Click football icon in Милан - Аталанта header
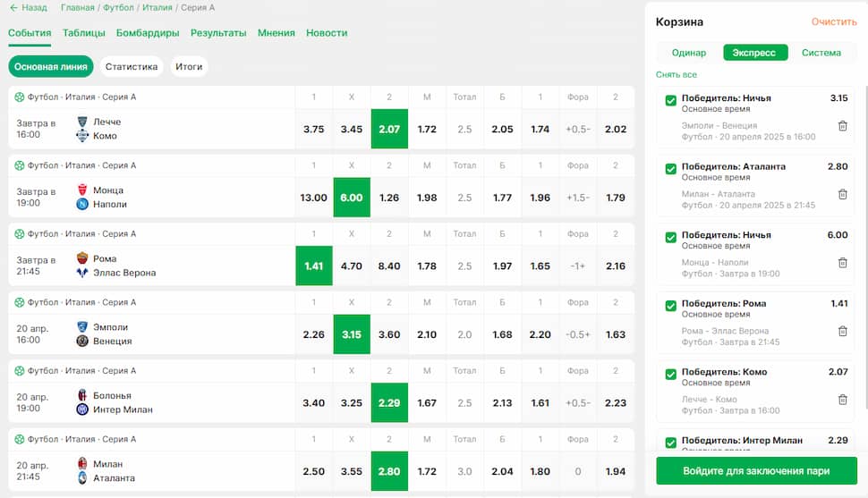 [x=20, y=439]
